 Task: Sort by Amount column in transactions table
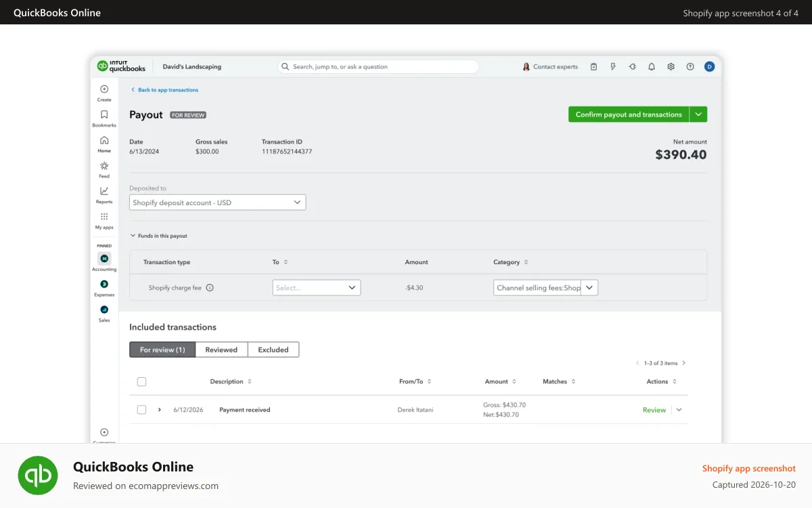[x=501, y=381]
